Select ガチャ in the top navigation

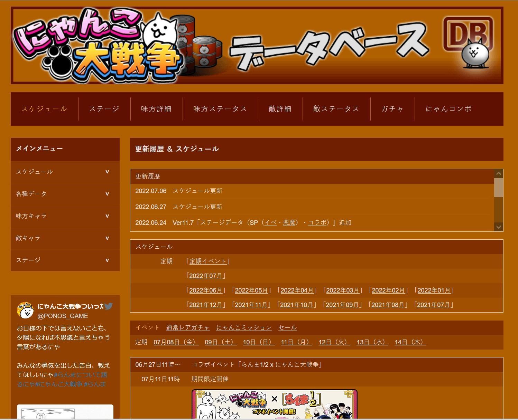392,109
